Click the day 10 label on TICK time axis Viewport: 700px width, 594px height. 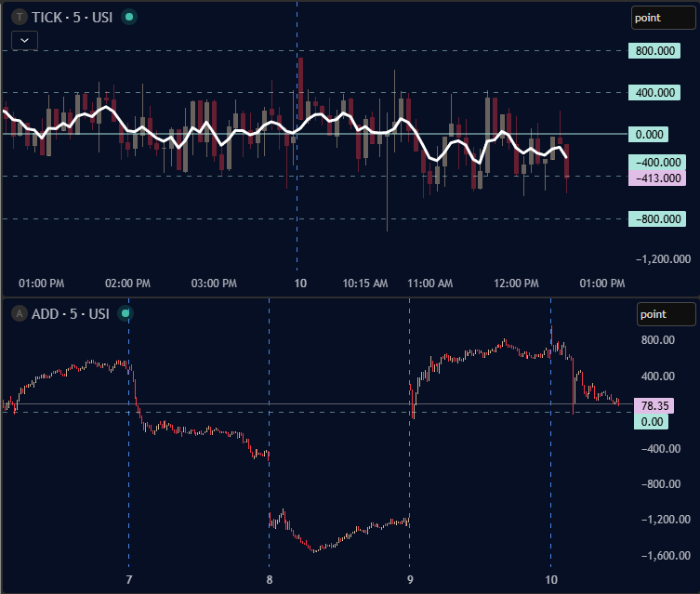point(300,284)
